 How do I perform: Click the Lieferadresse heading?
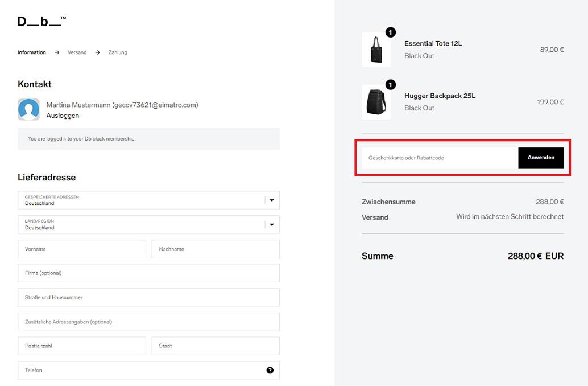(47, 178)
